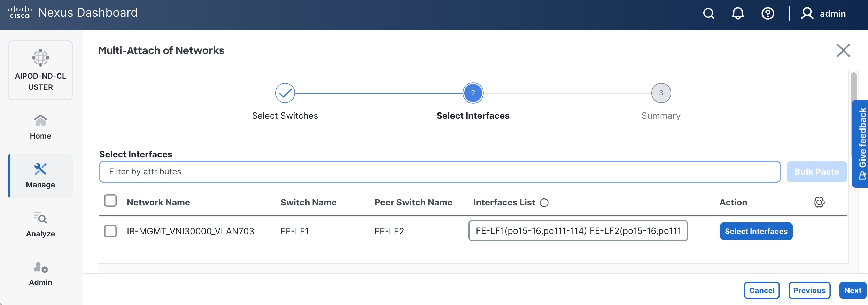Open the Manage sidebar section
Screen dimensions: 868x305
(x=40, y=176)
